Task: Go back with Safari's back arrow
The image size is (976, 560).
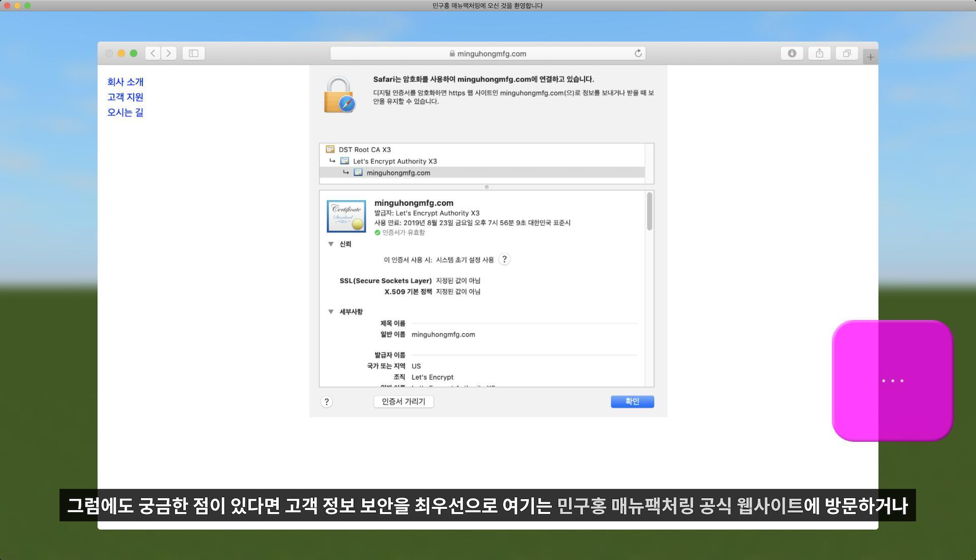Action: pos(153,53)
